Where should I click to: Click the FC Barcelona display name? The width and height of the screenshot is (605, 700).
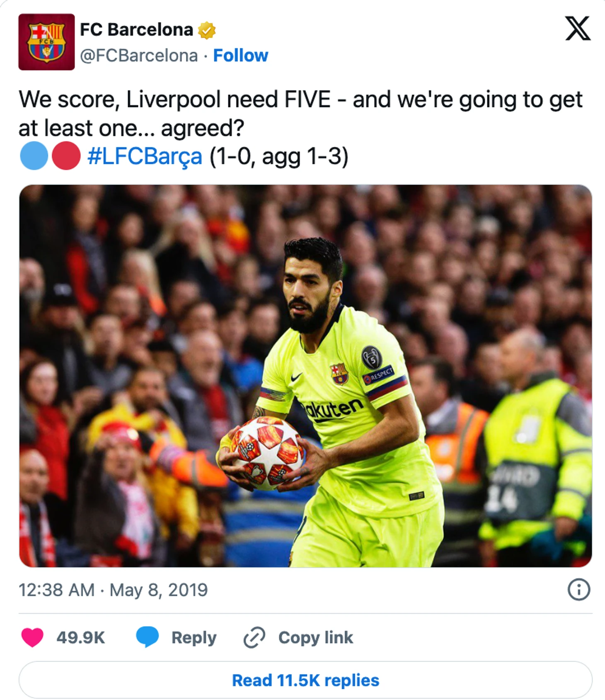(136, 30)
